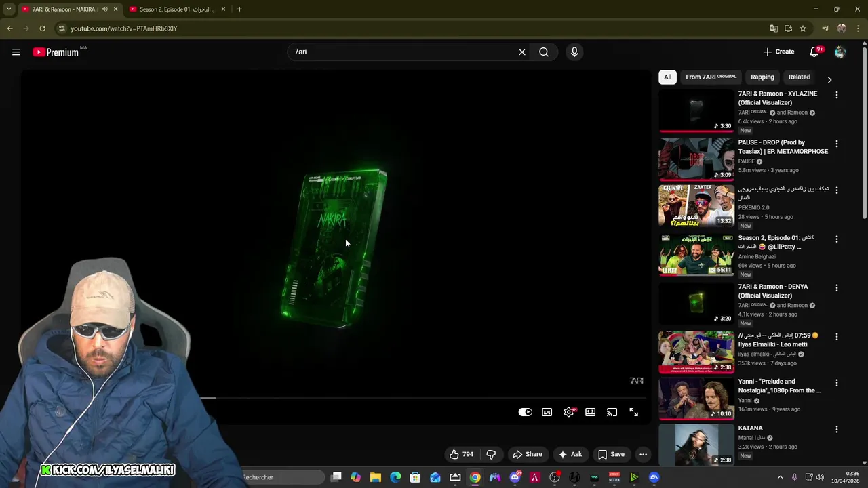Screen dimensions: 868x488
Task: Open the YouTube account avatar menu
Action: click(840, 52)
